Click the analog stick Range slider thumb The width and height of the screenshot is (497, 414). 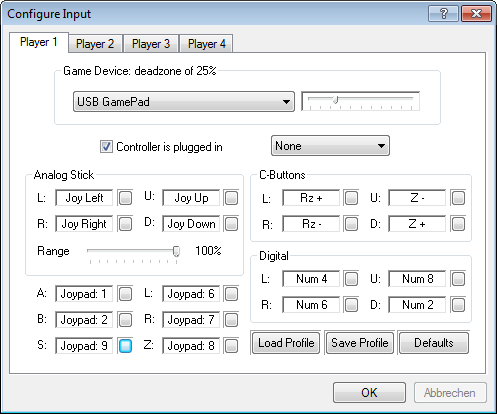click(176, 251)
